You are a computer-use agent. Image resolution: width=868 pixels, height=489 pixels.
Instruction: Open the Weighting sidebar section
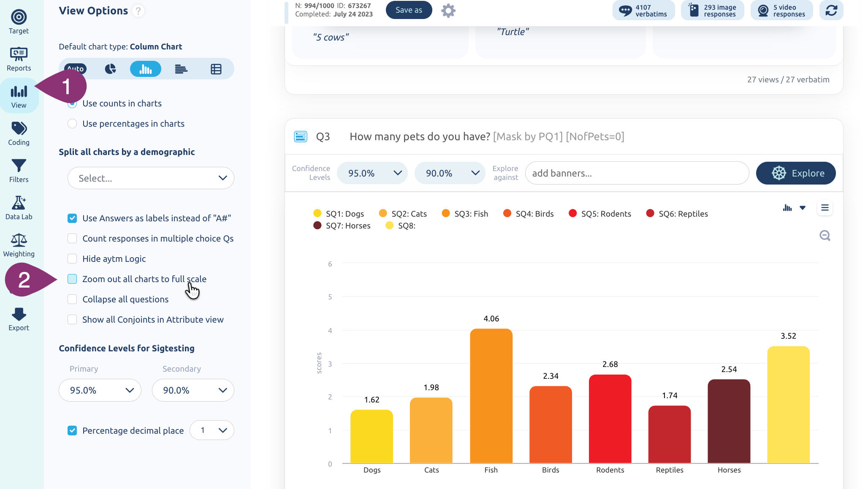pos(19,245)
